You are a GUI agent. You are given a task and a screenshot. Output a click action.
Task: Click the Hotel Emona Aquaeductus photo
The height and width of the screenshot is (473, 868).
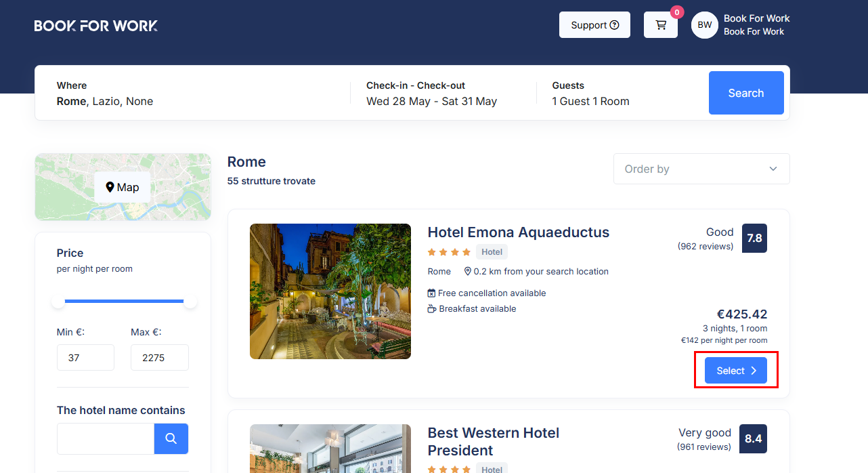click(x=330, y=291)
